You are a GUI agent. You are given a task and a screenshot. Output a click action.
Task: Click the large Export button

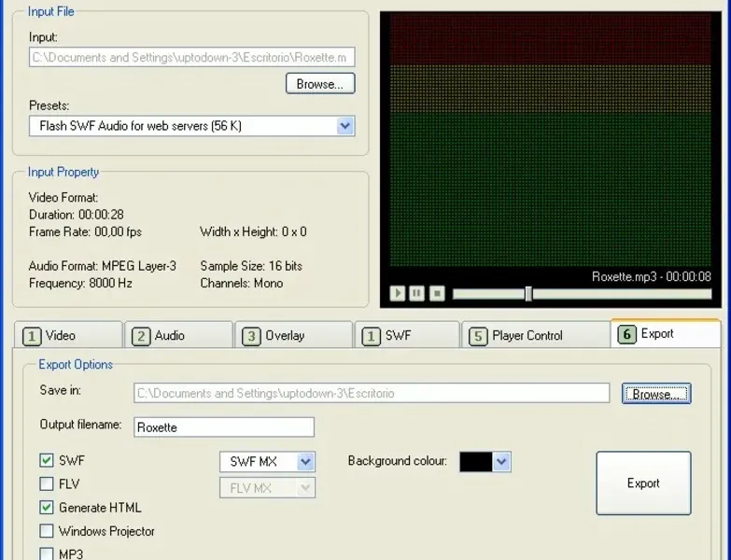pos(643,483)
